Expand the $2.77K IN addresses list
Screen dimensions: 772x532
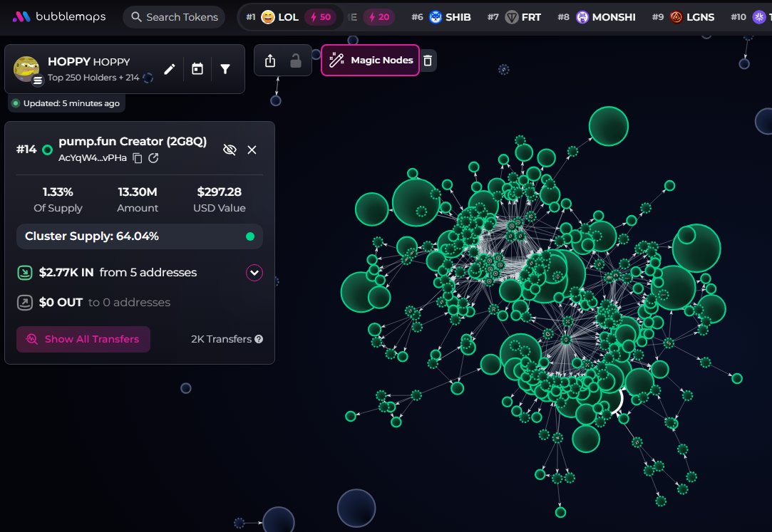point(254,272)
